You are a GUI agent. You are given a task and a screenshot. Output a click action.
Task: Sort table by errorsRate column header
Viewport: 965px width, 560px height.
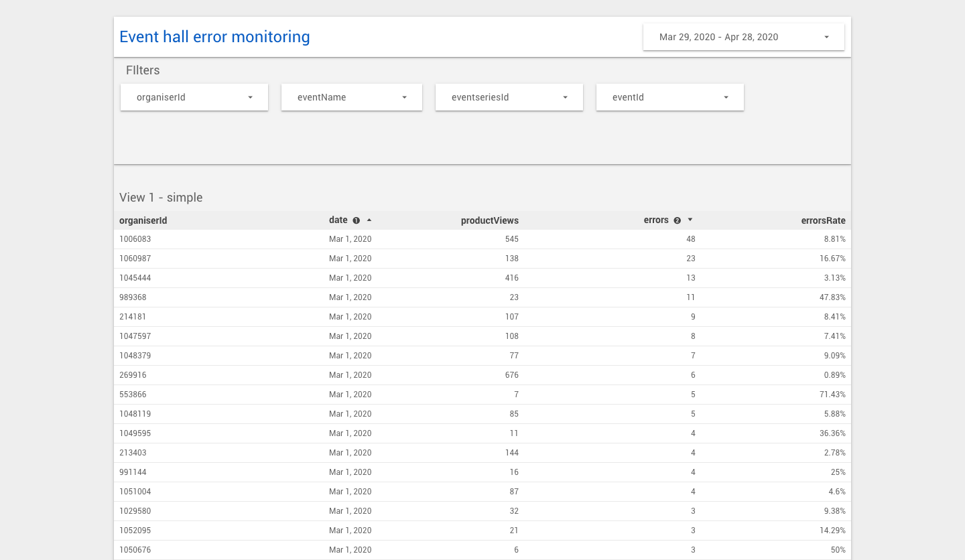coord(824,220)
